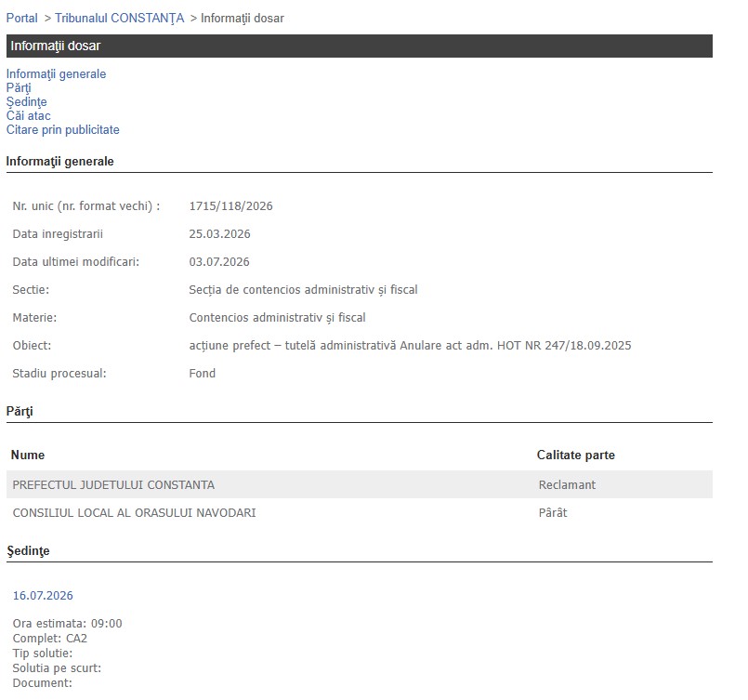Viewport: 748px width, 700px height.
Task: Click the Ședințe section heading
Action: pyautogui.click(x=28, y=551)
